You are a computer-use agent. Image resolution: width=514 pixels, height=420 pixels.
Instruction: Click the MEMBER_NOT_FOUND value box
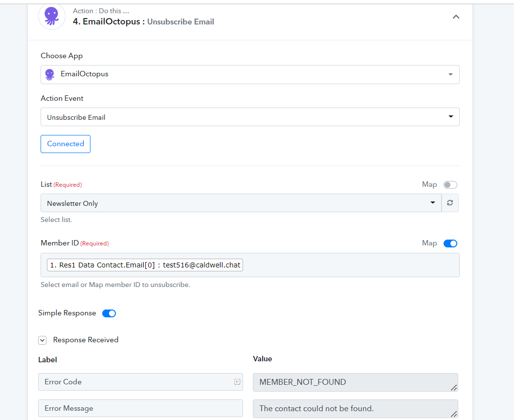tap(356, 382)
